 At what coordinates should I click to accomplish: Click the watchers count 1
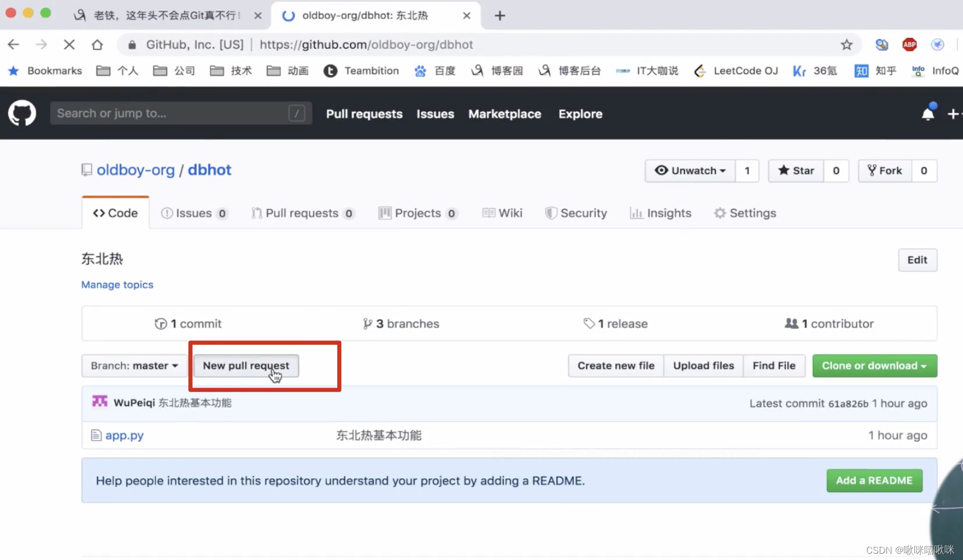[747, 171]
